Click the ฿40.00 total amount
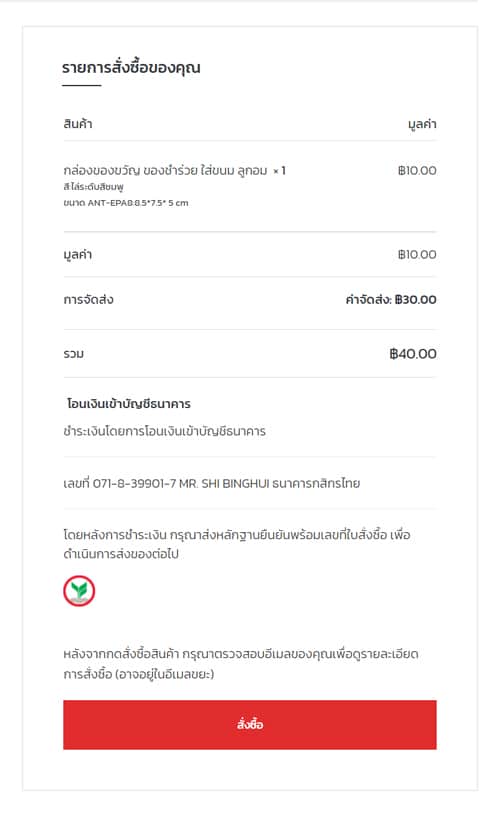This screenshot has width=500, height=813. (x=413, y=354)
